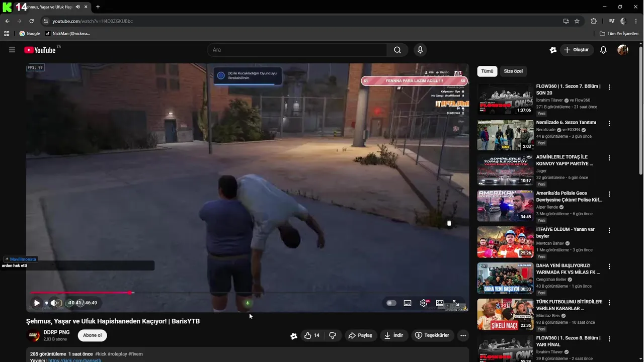
Task: Toggle subtitles in the video player
Action: 408,303
